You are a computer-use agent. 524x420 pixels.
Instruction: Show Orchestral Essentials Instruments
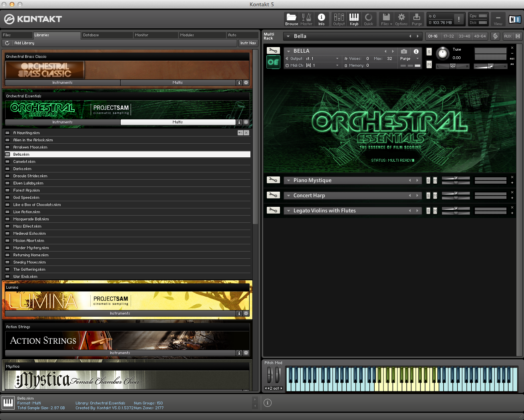[63, 122]
